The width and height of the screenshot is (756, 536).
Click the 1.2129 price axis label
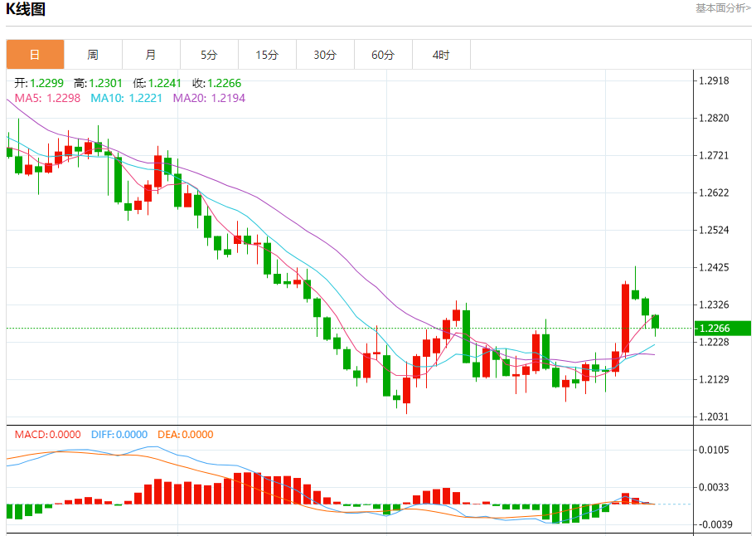[x=714, y=379]
